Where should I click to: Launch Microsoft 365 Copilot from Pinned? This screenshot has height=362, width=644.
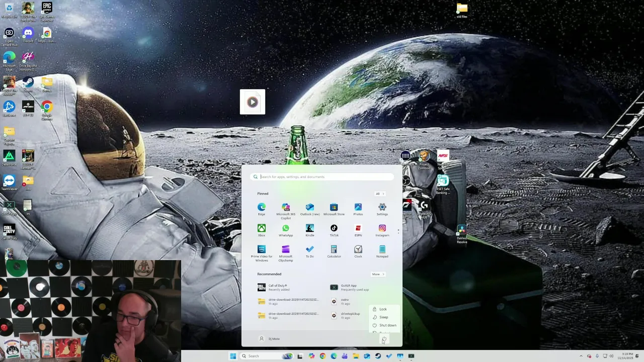click(286, 211)
